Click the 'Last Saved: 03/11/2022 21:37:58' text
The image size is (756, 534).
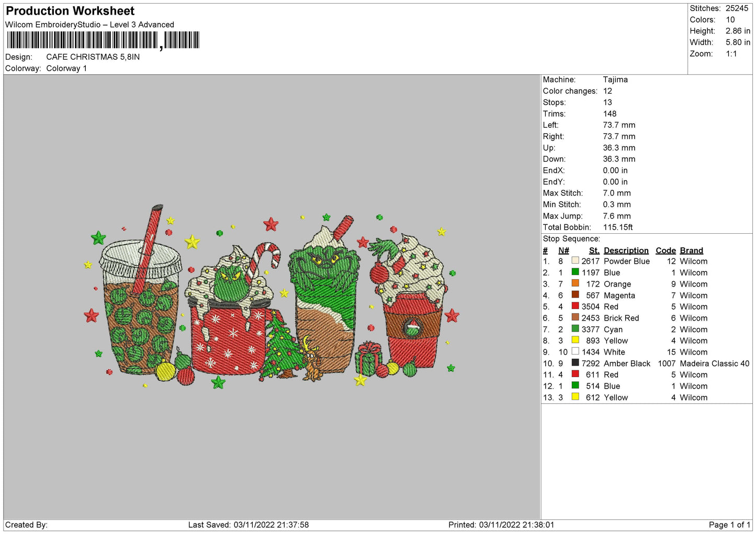point(249,525)
